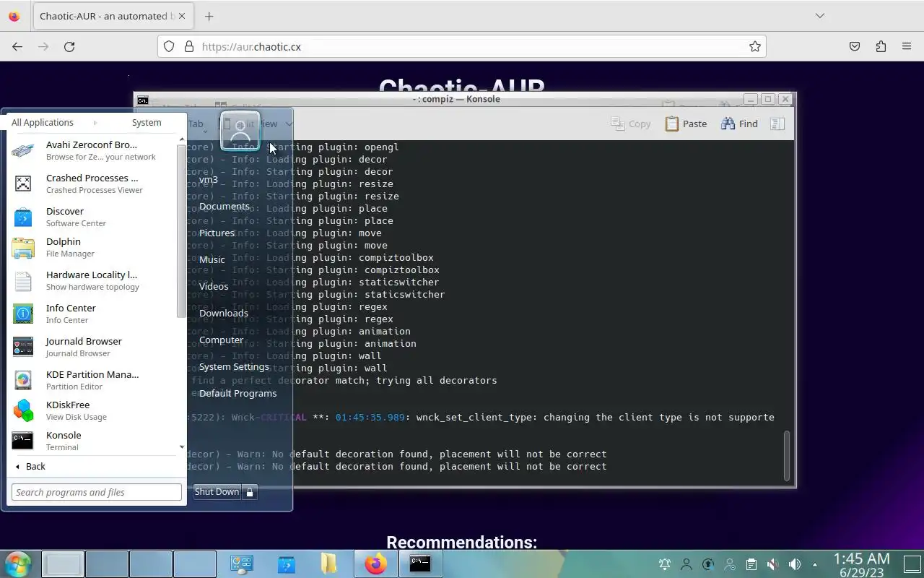Click the vm3 user name
Screen dimensions: 924x578
tap(209, 179)
